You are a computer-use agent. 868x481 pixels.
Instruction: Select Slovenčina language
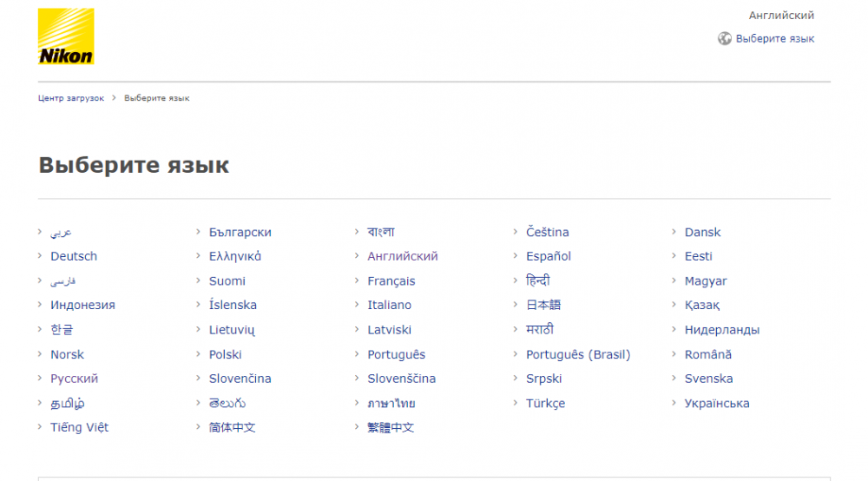click(x=240, y=379)
